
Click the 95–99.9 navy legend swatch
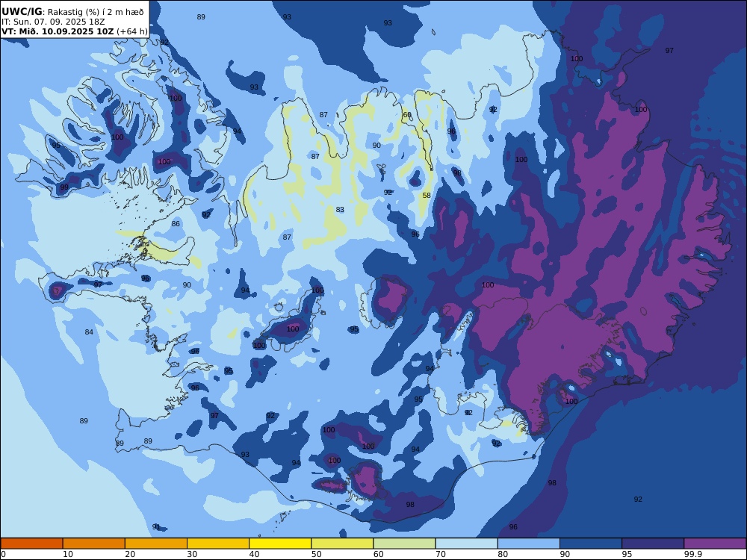tap(653, 544)
